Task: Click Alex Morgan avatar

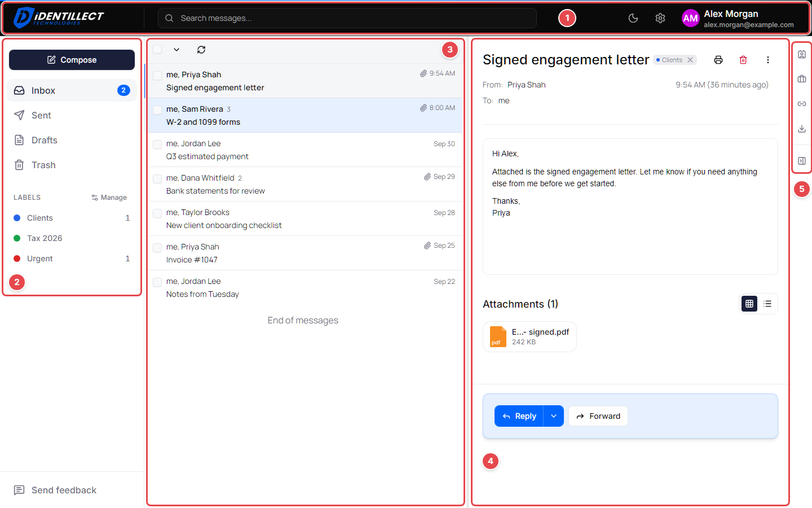Action: pos(690,18)
